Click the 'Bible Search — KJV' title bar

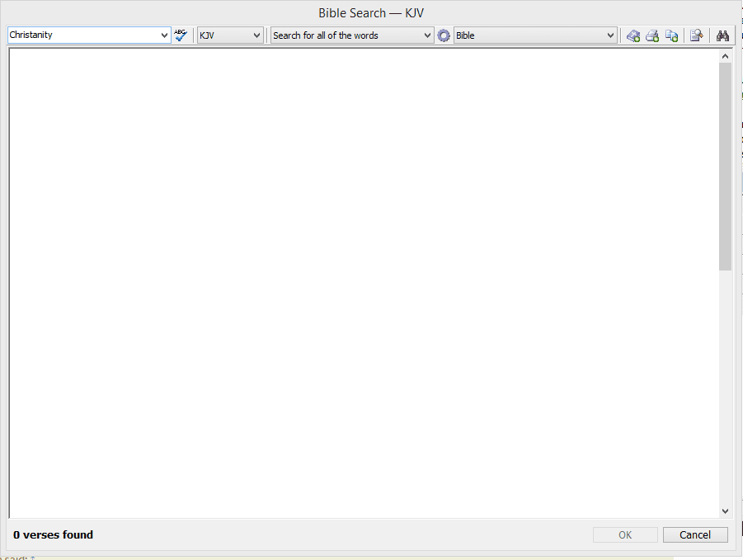pos(371,13)
